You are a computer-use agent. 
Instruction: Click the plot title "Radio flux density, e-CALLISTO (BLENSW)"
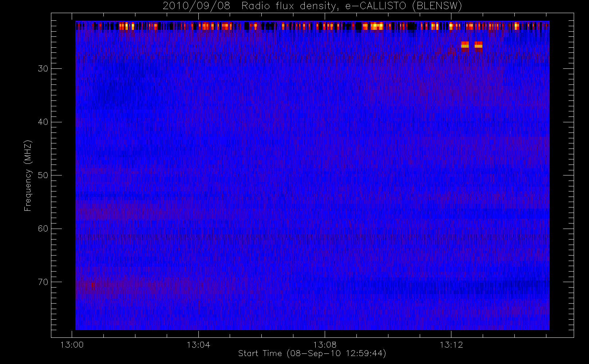point(352,6)
